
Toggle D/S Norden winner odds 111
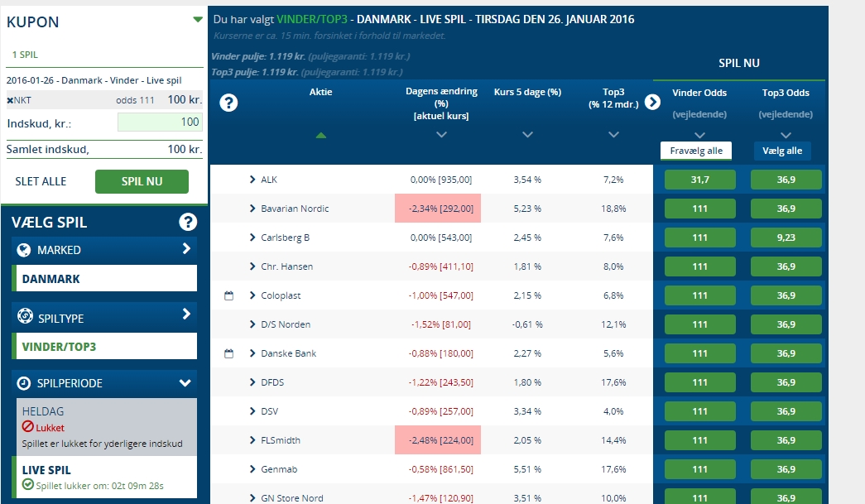click(x=700, y=324)
